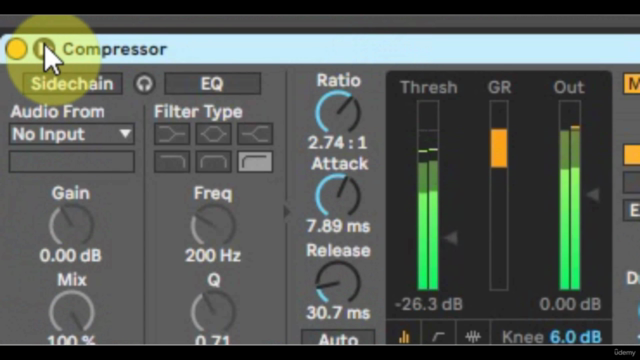The width and height of the screenshot is (640, 360).
Task: Click the Knee 6.0 dB value
Action: click(x=576, y=337)
